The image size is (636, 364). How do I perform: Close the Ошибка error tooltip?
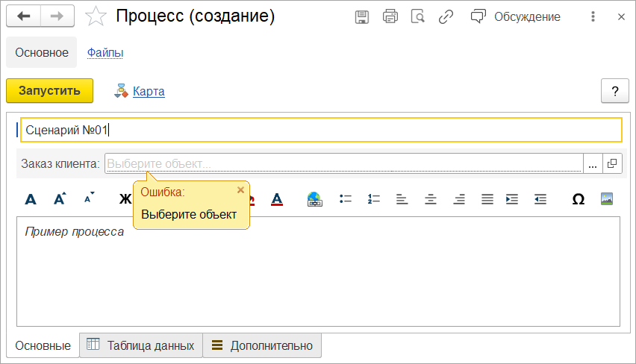tap(240, 190)
